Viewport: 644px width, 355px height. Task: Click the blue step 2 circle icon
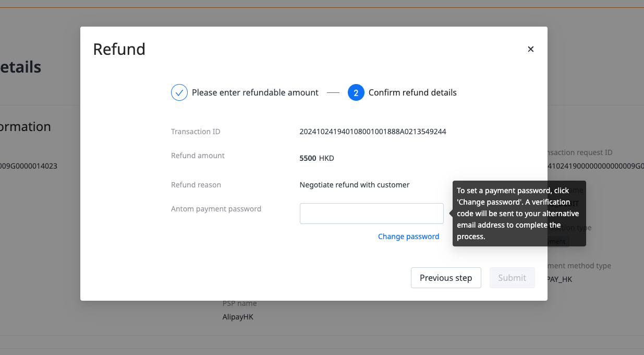[356, 92]
